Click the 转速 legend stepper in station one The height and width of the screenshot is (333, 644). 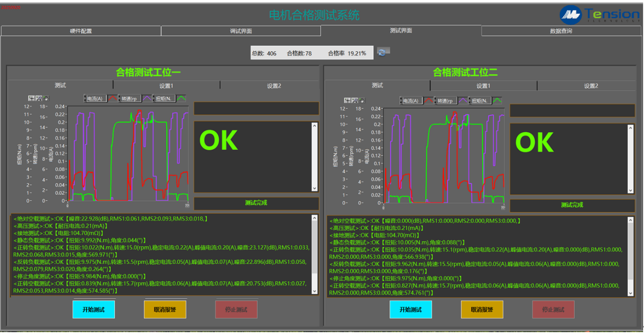(120, 98)
